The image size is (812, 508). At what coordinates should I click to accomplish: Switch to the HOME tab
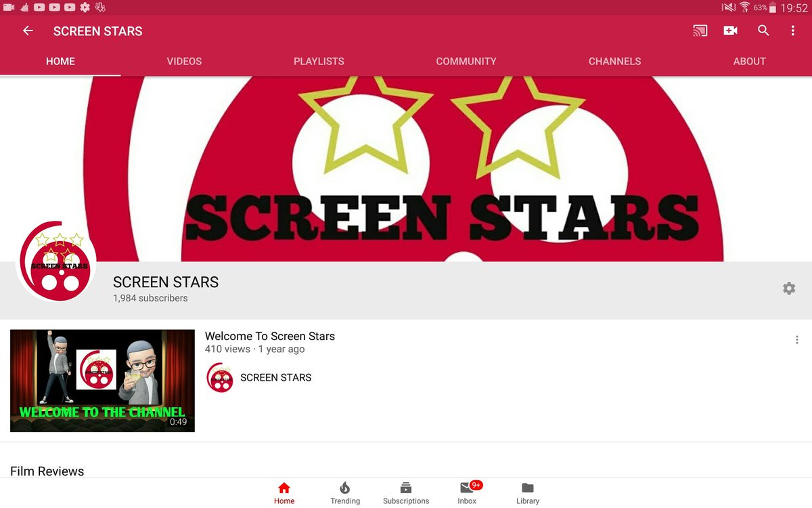[x=60, y=61]
